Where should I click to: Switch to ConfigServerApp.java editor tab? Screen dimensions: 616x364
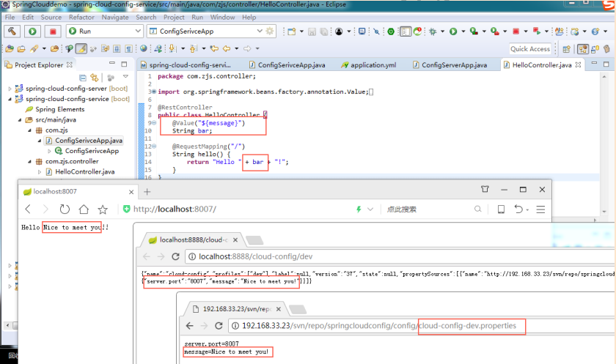coord(450,65)
